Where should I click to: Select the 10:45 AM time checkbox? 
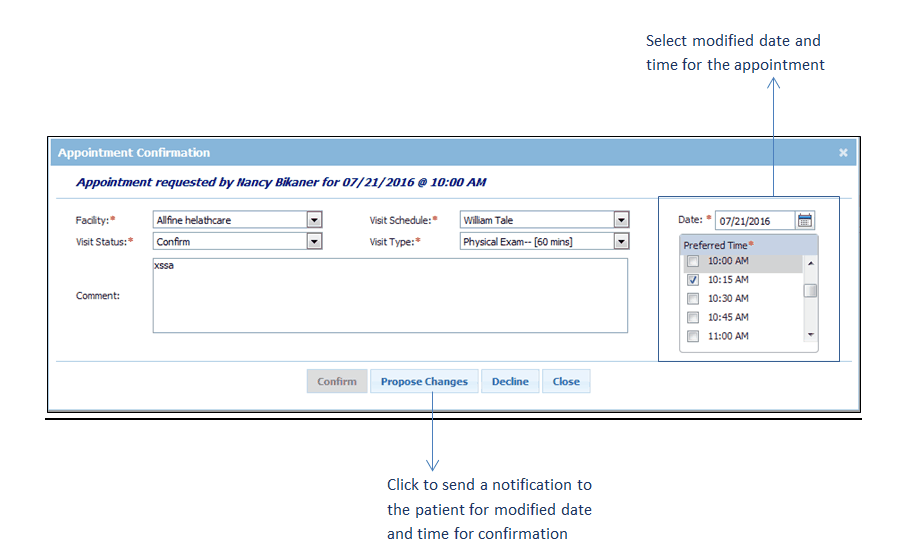click(693, 318)
